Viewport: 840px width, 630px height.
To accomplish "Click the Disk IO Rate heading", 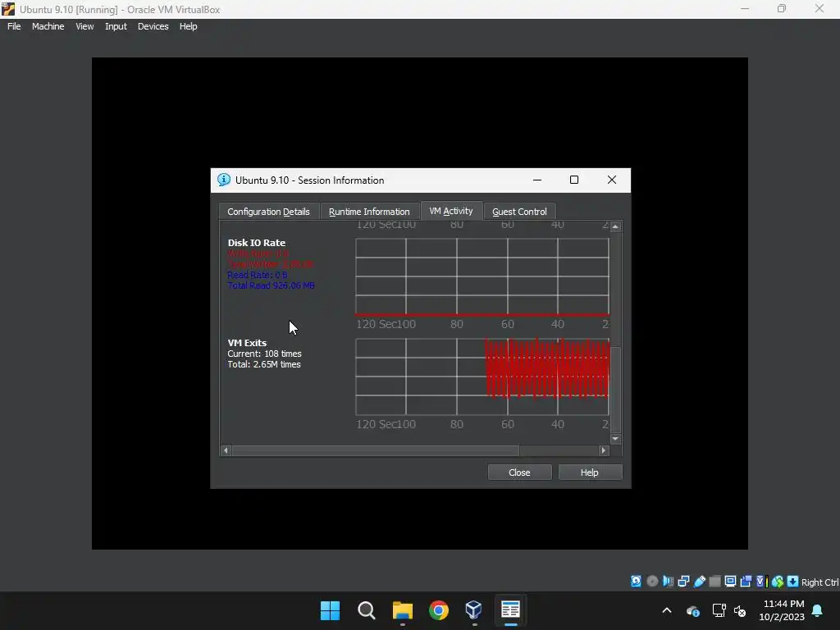I will [257, 243].
